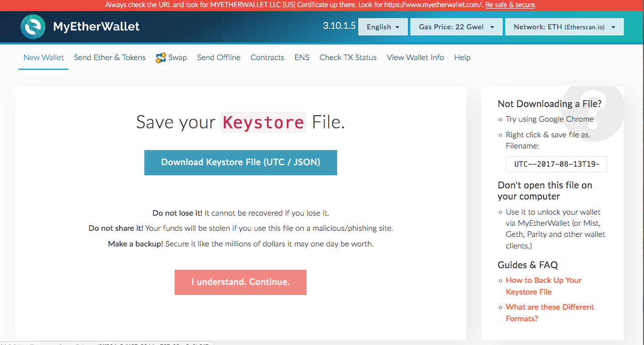The width and height of the screenshot is (644, 345).
Task: Go to Send Ether & Tokens
Action: point(110,58)
